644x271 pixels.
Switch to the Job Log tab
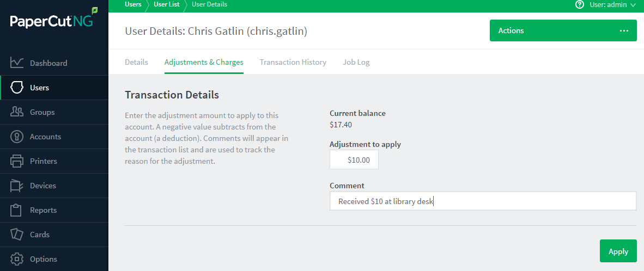356,63
